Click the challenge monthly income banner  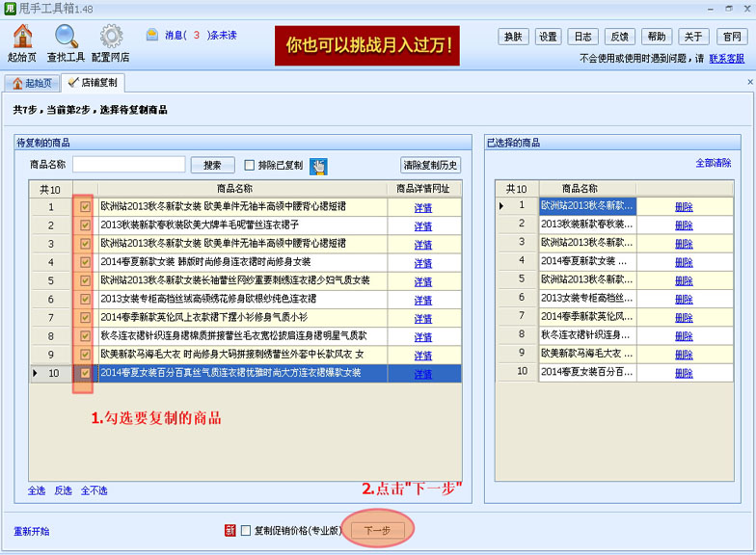tap(366, 46)
